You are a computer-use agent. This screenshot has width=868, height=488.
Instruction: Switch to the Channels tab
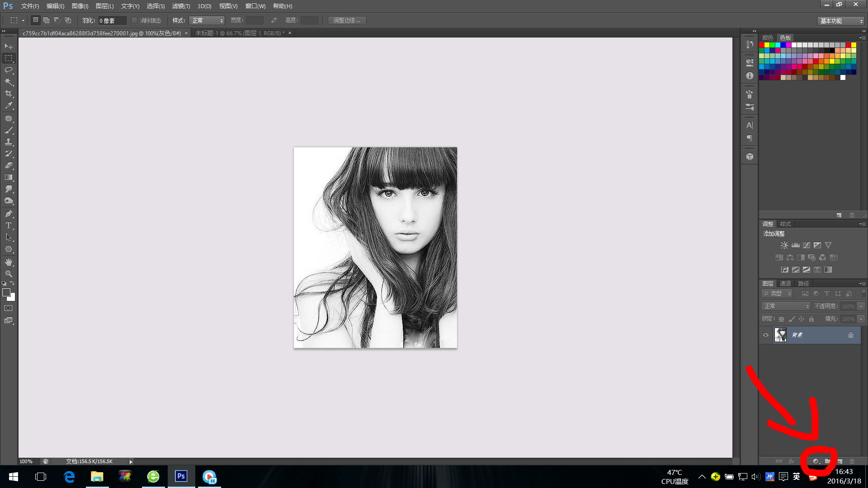785,283
